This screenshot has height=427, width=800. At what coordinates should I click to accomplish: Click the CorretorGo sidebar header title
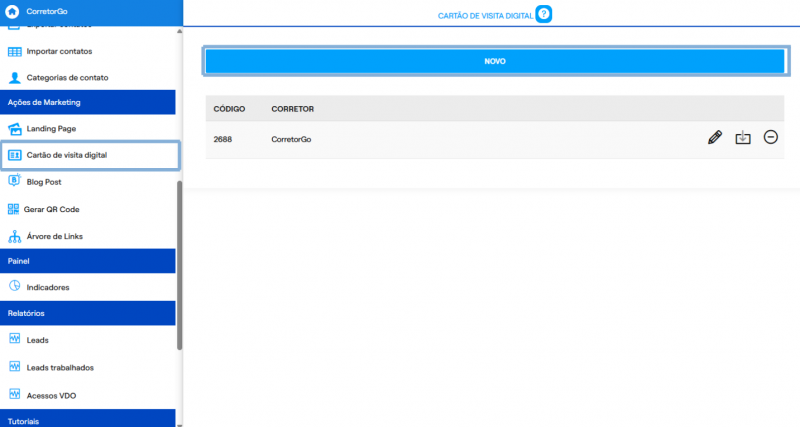click(47, 11)
